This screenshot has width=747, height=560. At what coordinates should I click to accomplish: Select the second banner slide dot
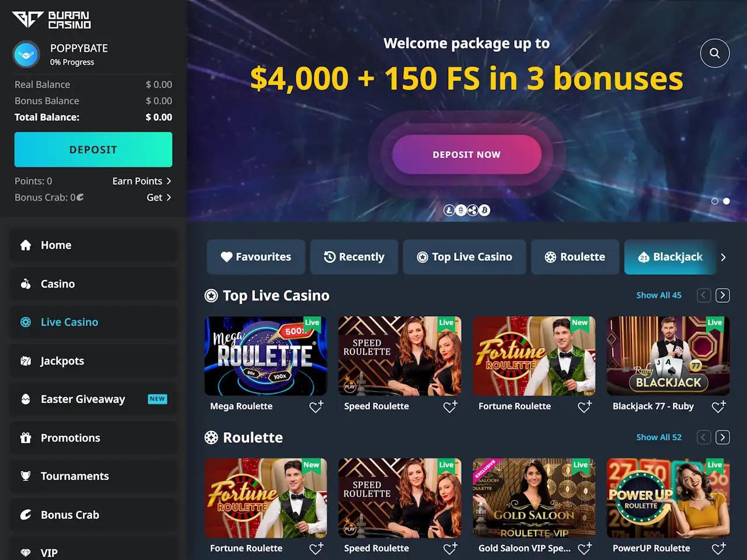(x=726, y=201)
